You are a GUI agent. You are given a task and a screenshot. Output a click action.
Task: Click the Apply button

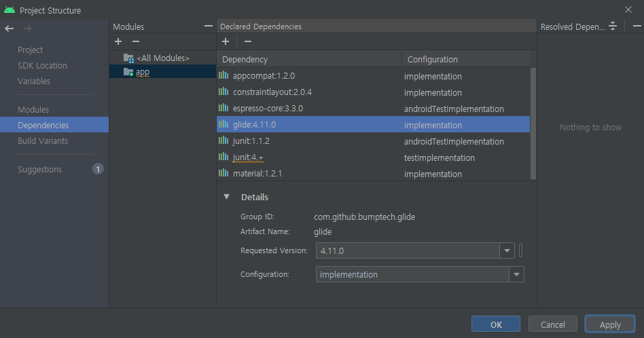coord(610,324)
